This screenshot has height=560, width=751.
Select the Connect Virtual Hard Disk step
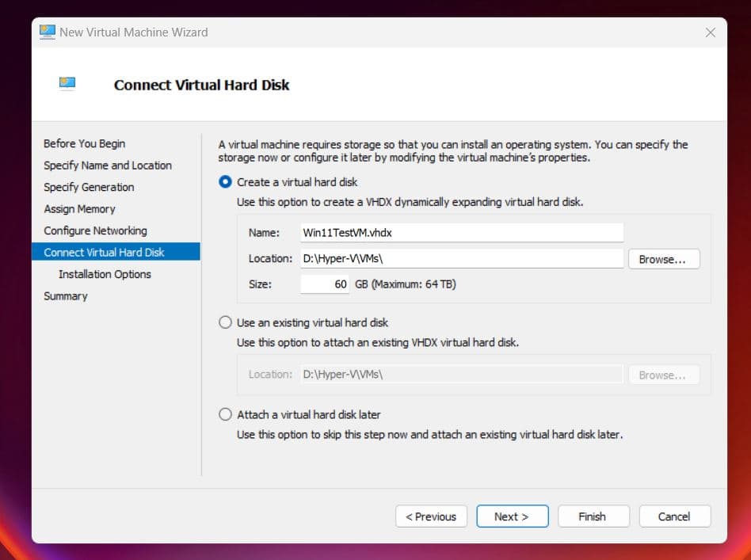pos(104,253)
